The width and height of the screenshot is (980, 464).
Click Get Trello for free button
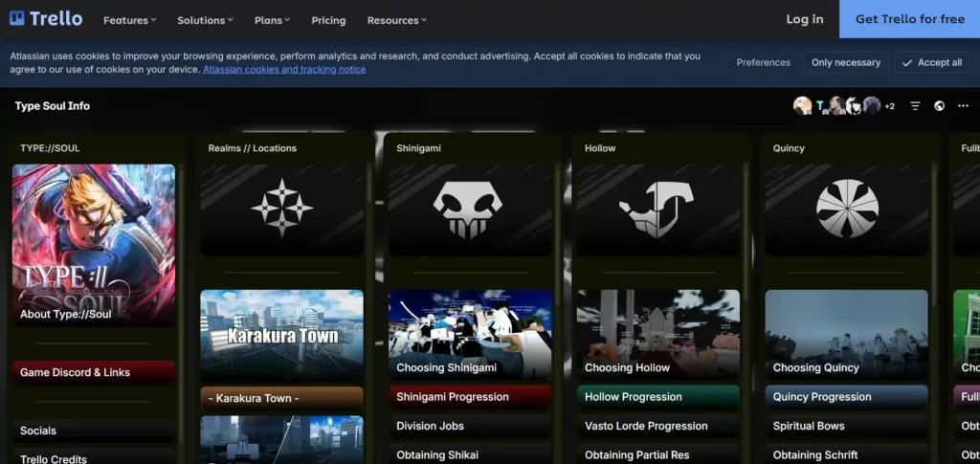(909, 19)
